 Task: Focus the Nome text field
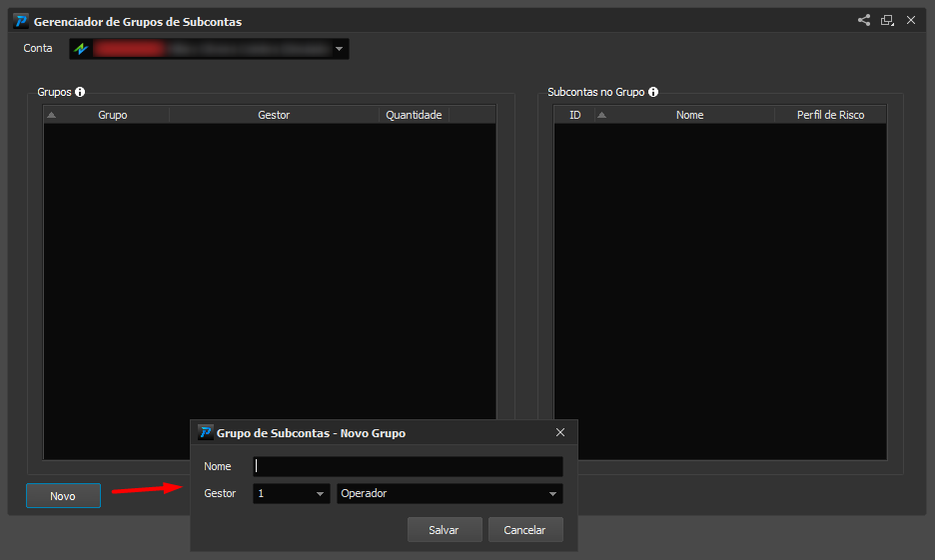(408, 466)
